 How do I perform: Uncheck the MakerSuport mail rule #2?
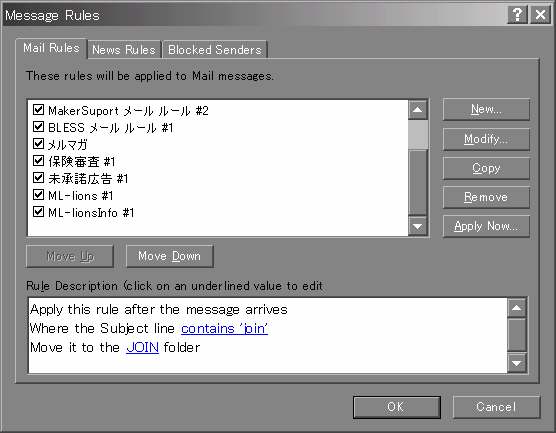coord(38,110)
